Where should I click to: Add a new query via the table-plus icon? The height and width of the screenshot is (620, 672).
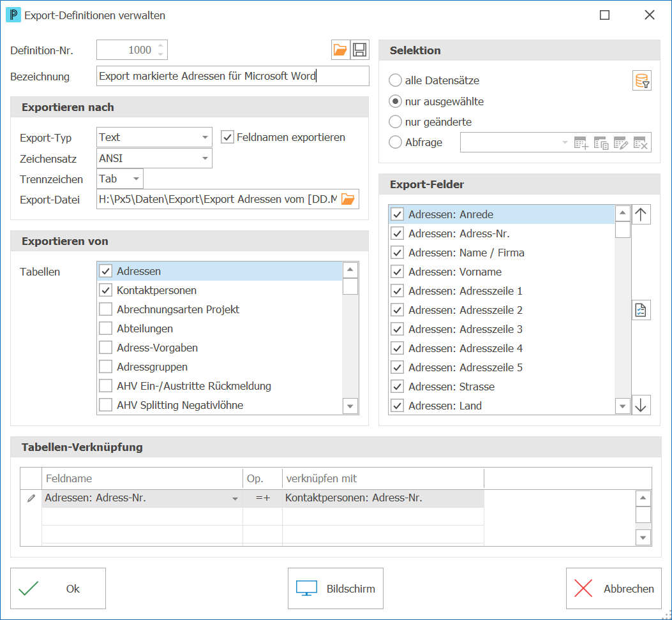click(581, 143)
